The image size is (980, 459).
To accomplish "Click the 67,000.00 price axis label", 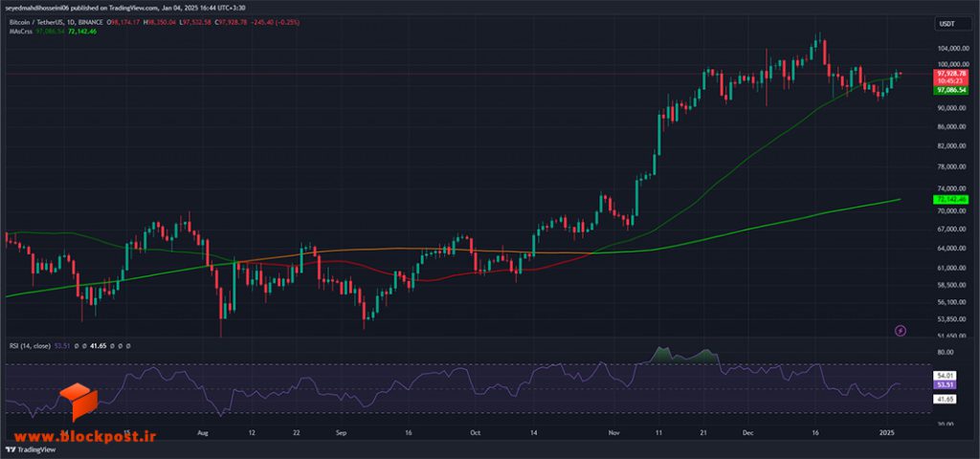I will pos(951,229).
